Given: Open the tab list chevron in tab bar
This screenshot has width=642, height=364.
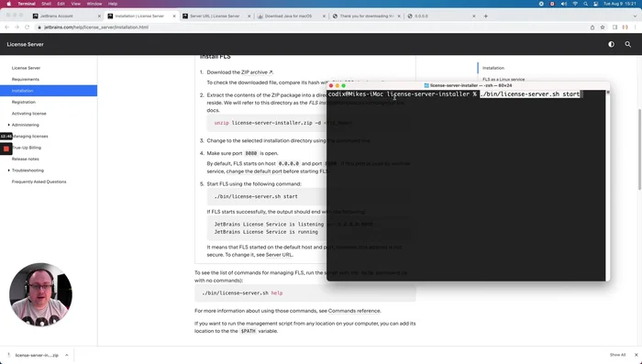Looking at the screenshot, I should pos(635,16).
